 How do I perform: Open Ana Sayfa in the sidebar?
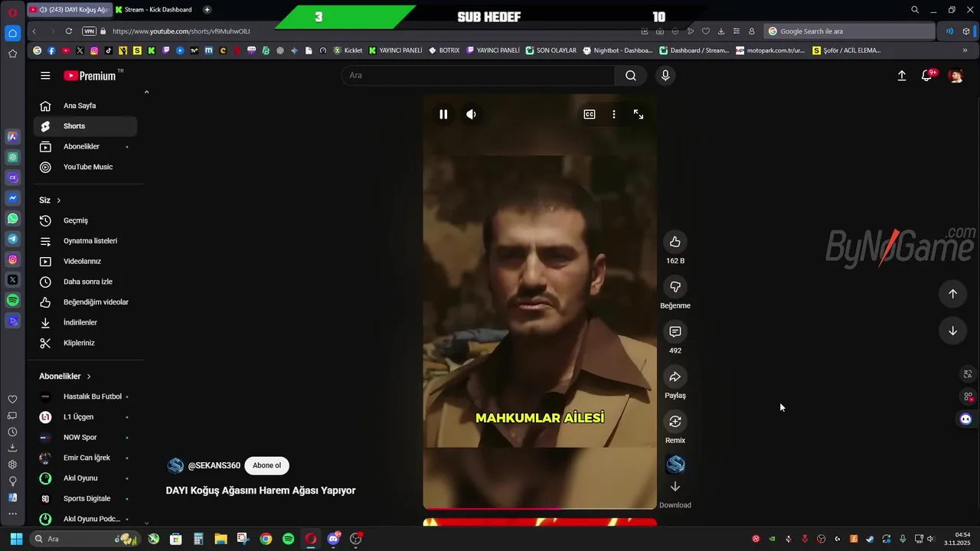(85, 106)
